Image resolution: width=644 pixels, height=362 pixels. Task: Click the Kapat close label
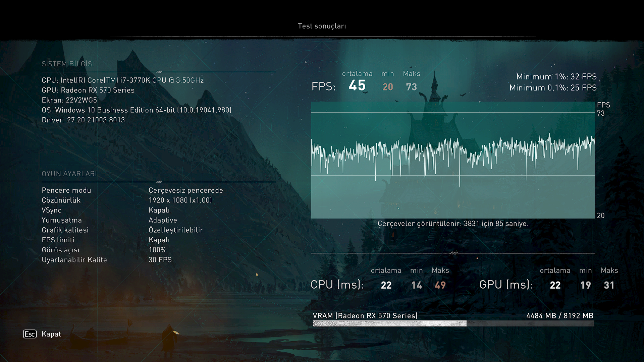[51, 334]
